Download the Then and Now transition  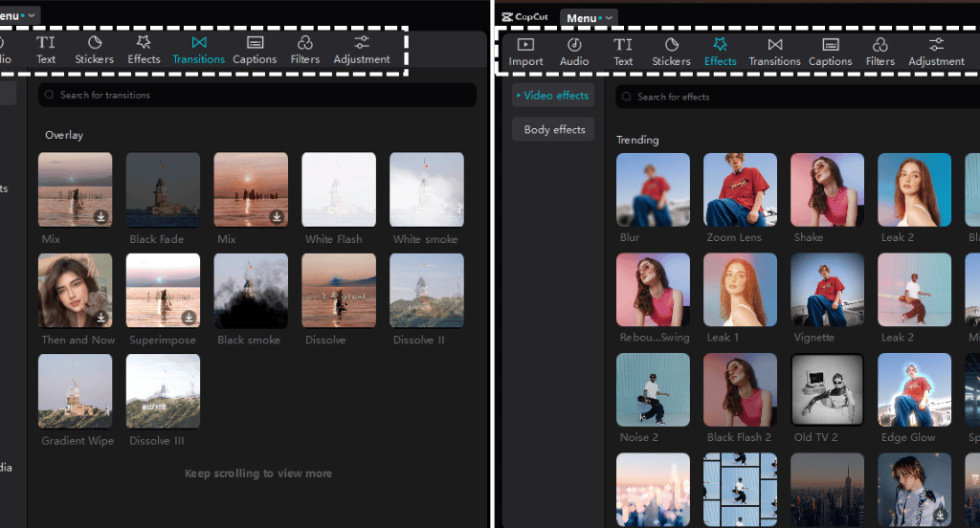tap(100, 318)
